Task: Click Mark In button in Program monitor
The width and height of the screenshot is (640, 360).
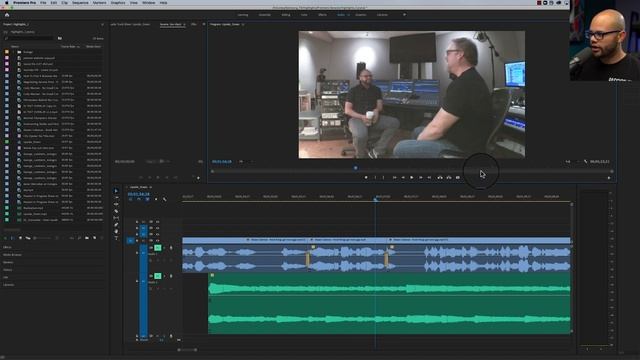Action: point(375,178)
